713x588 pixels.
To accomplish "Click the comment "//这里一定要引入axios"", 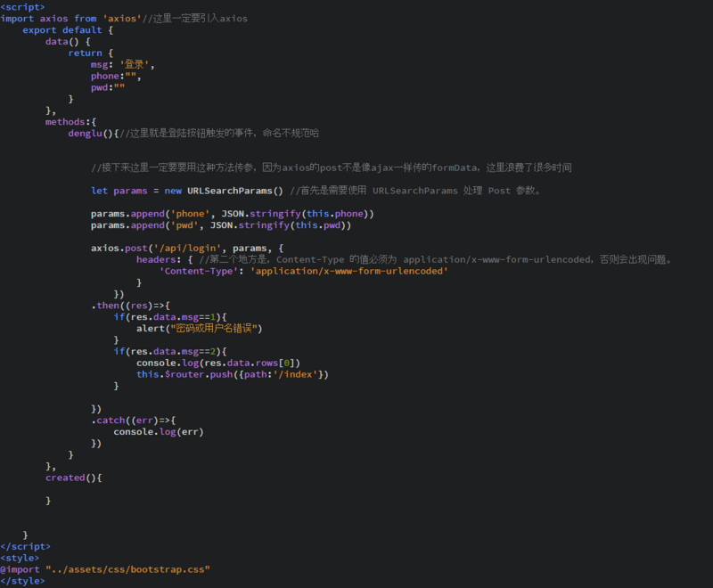I will pyautogui.click(x=195, y=19).
